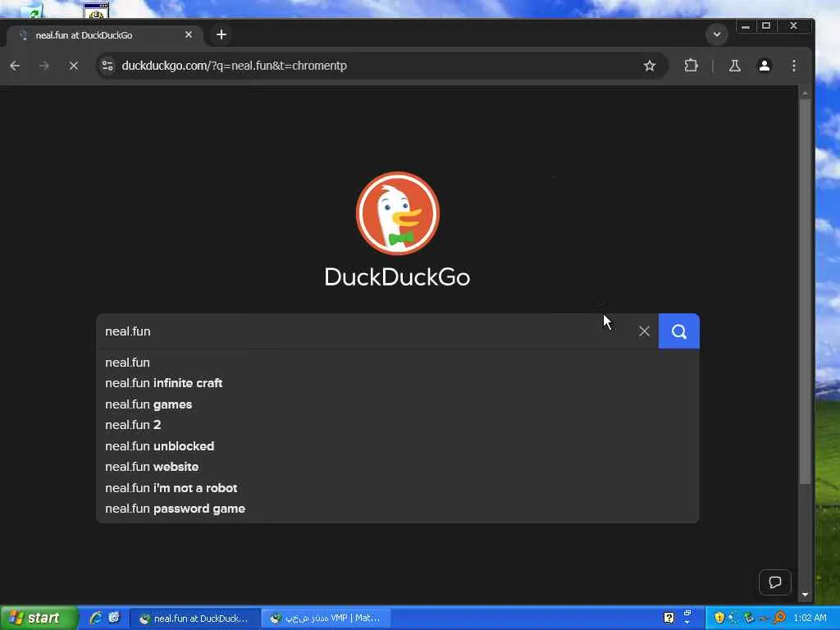Click the help question mark taskbar icon

[x=669, y=619]
